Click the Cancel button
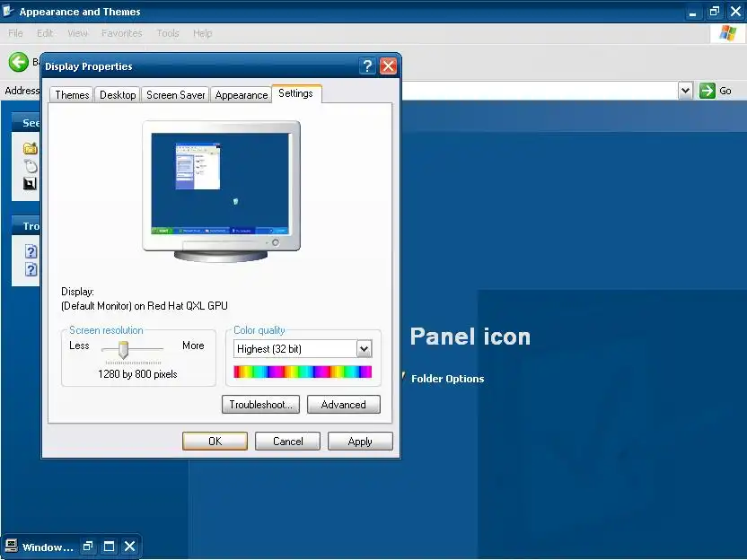747x560 pixels. tap(287, 441)
